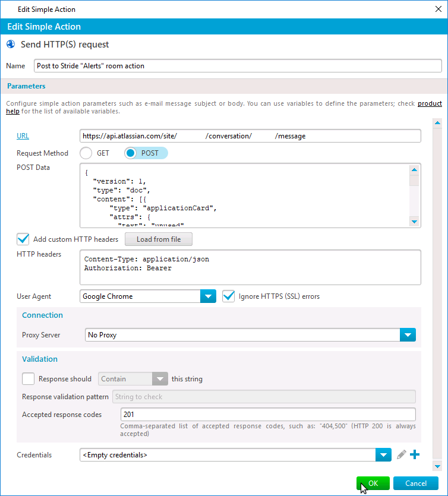Open the product help link

(430, 103)
